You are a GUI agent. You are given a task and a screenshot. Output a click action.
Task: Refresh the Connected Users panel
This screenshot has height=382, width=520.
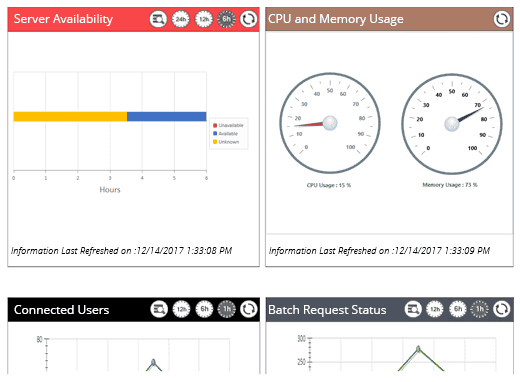(249, 309)
